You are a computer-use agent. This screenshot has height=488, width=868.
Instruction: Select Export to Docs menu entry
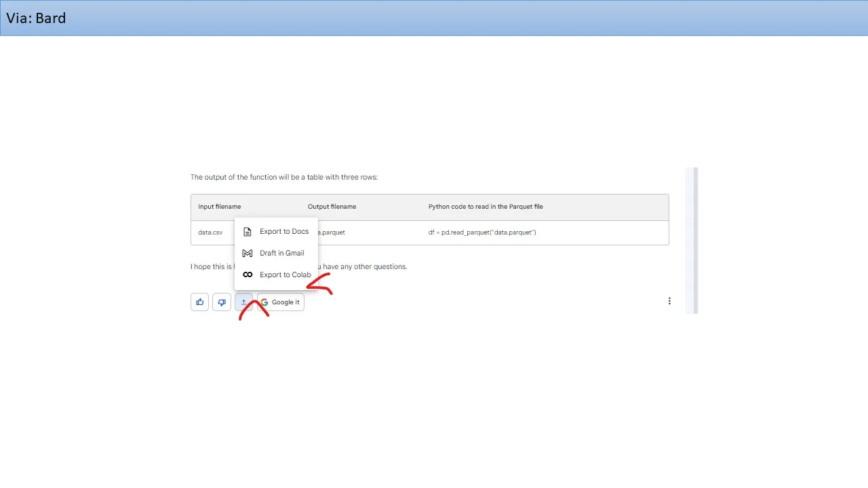click(276, 232)
